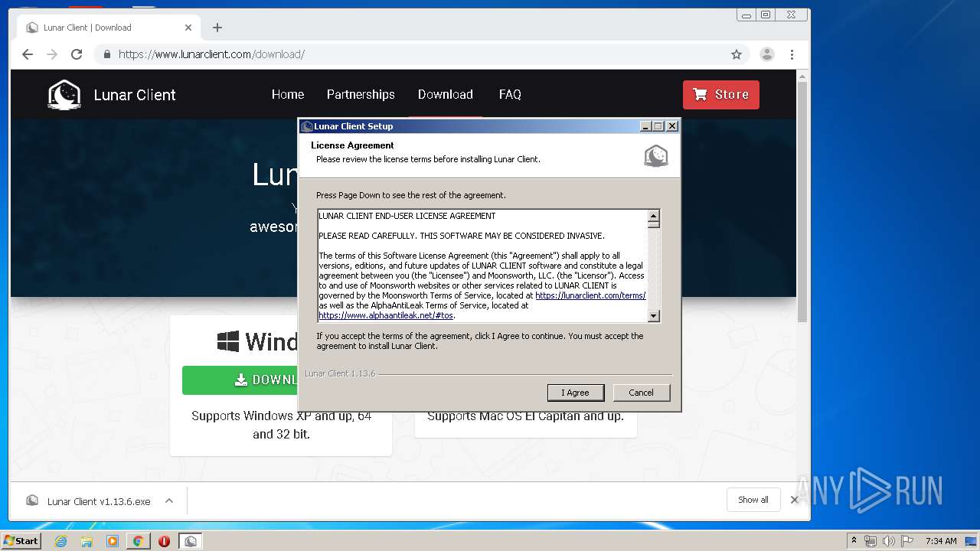Click the address bar URL
980x551 pixels.
click(x=211, y=54)
